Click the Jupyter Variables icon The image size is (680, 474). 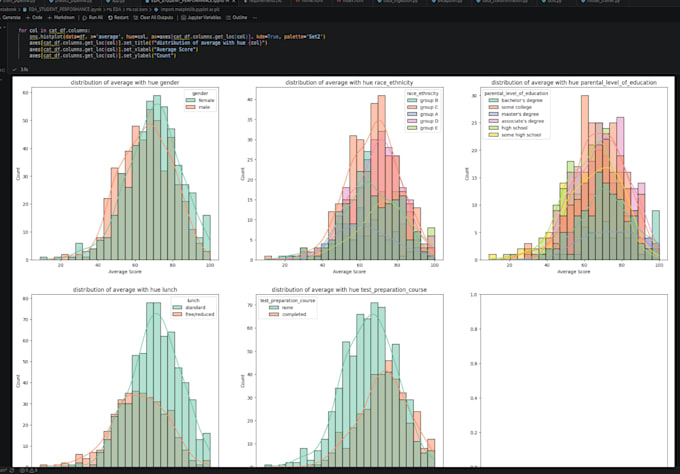coord(183,18)
